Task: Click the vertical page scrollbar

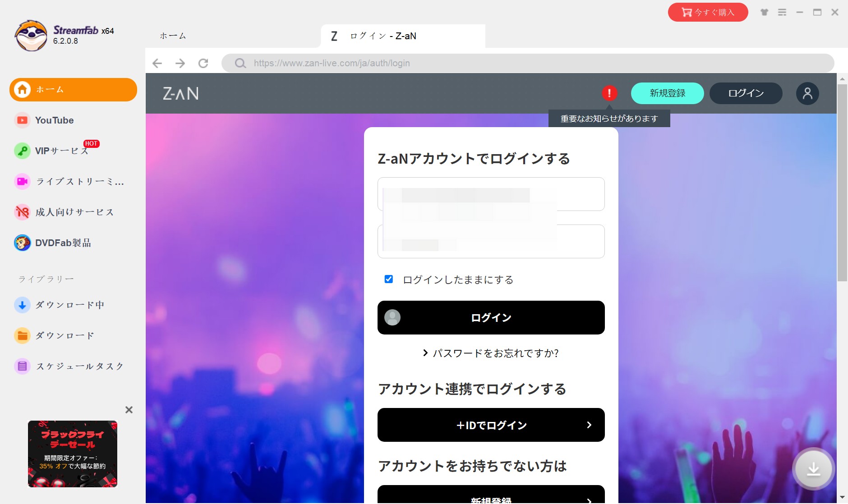Action: [x=842, y=183]
